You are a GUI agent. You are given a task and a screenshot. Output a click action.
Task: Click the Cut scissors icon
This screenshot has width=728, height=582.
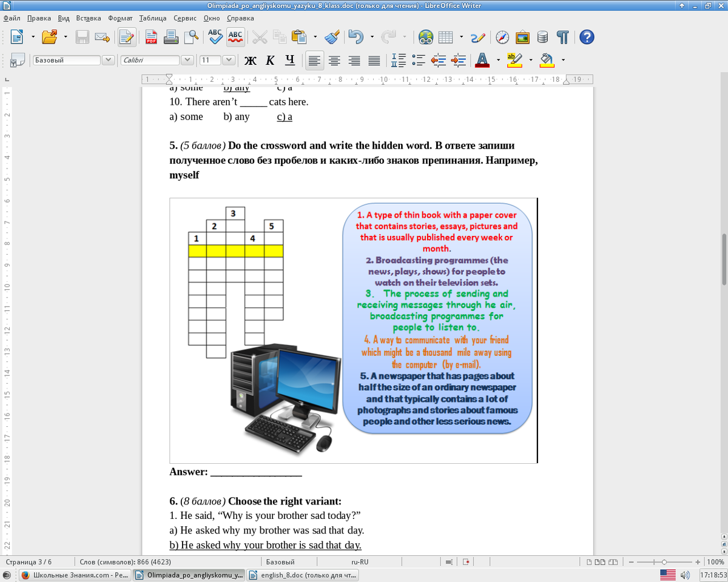(x=260, y=38)
